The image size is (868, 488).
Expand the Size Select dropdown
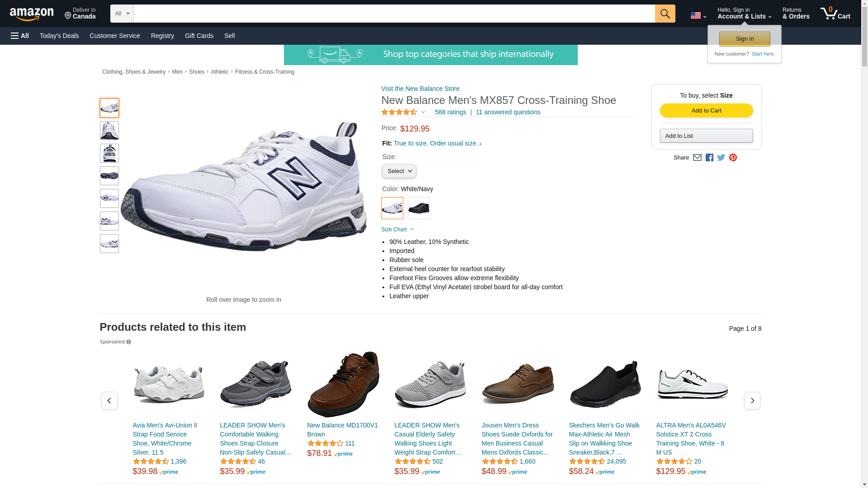[x=399, y=171]
